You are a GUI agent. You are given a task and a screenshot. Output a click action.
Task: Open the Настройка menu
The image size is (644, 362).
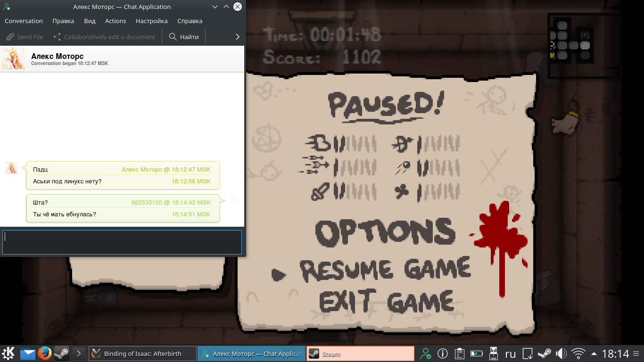click(152, 21)
